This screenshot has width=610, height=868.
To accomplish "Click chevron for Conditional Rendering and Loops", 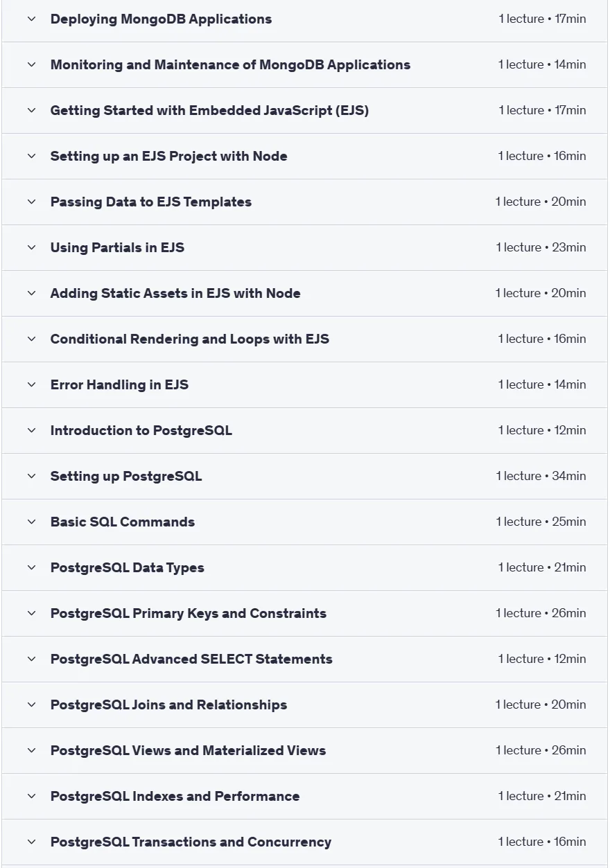I will (x=31, y=339).
